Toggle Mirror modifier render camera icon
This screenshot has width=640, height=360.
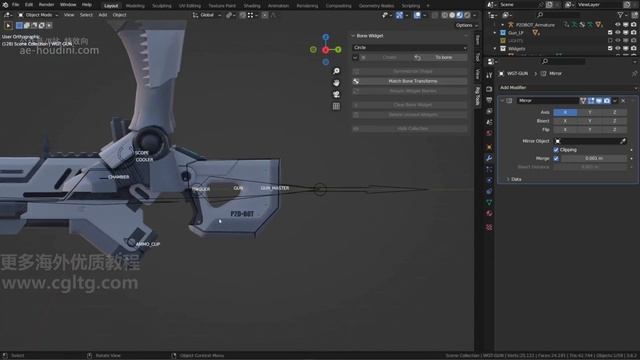[x=607, y=101]
